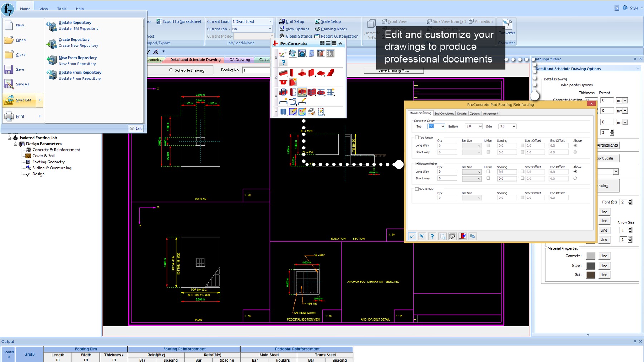644x362 pixels.
Task: Open Bottom Rebar Long Way Bar Size dropdown
Action: 479,172
